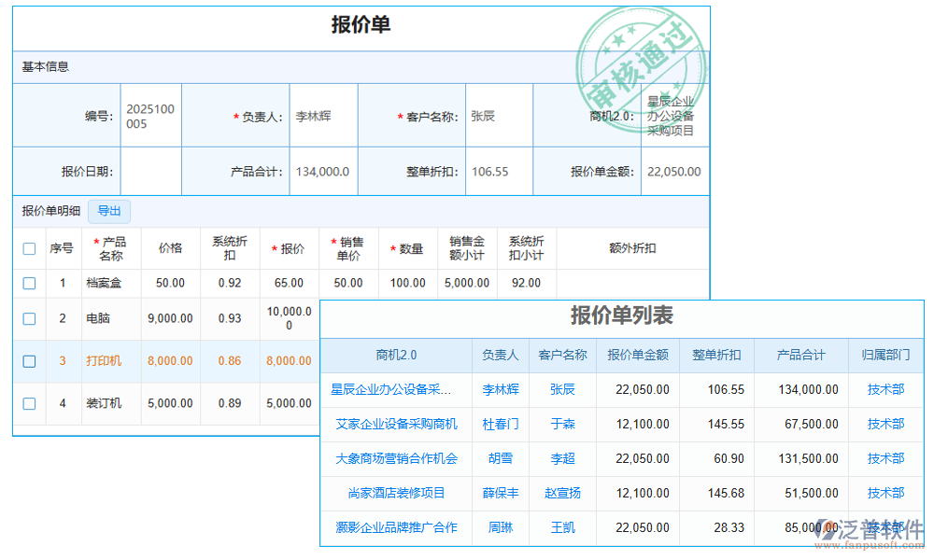Check the checkbox for 打印机 row
This screenshot has height=560, width=934.
tap(29, 360)
